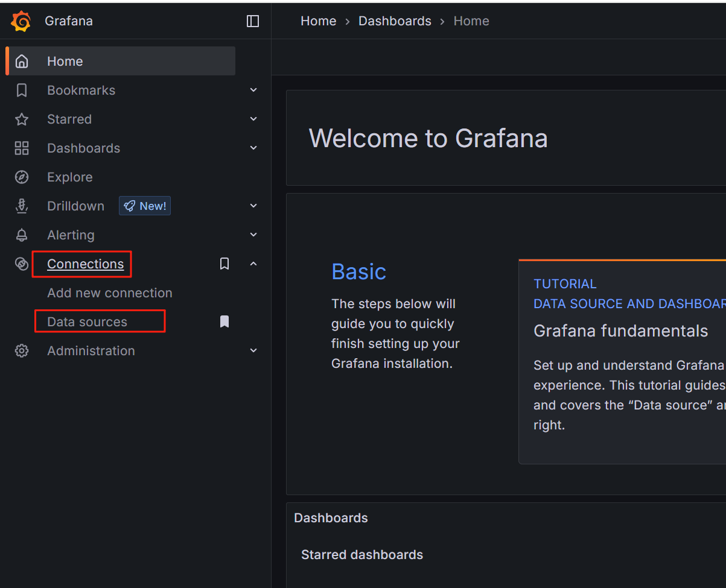The height and width of the screenshot is (588, 726).
Task: Click the Explore compass icon
Action: (x=22, y=177)
